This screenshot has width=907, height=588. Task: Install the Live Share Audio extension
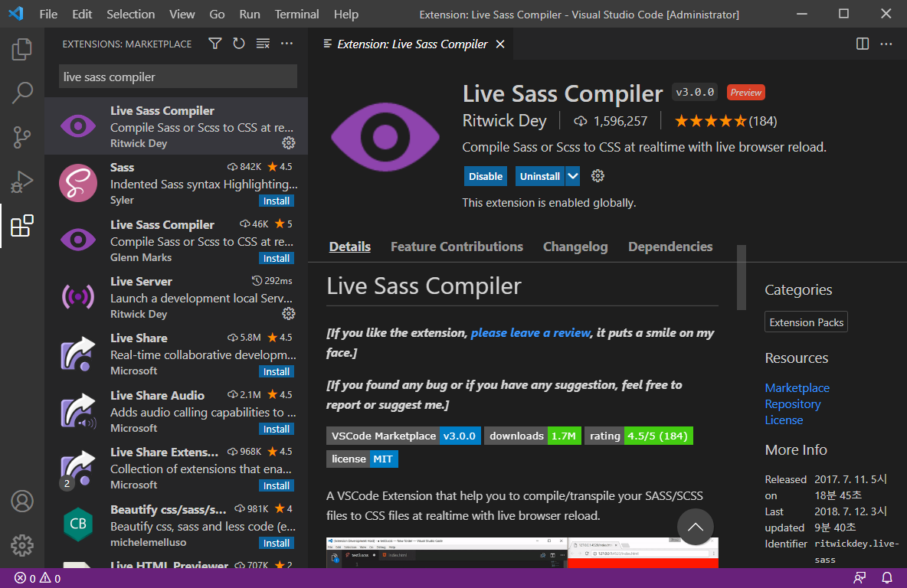(x=277, y=429)
